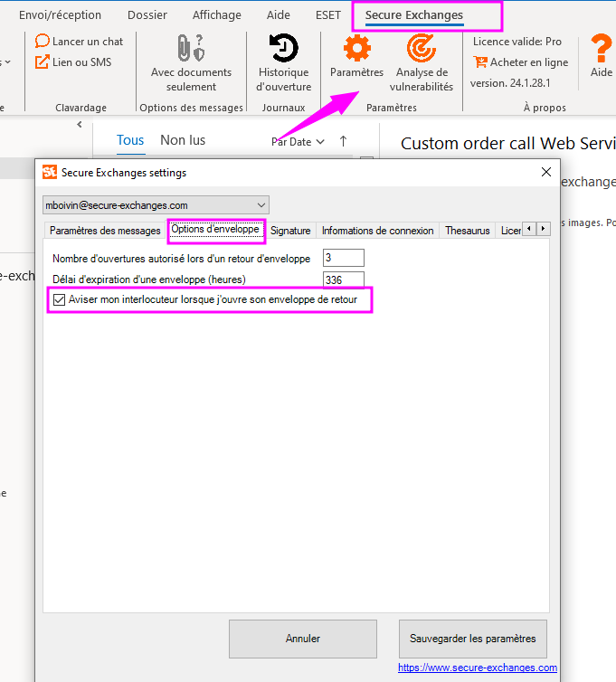Click Licence valide: Pro text
The width and height of the screenshot is (616, 682).
click(517, 42)
